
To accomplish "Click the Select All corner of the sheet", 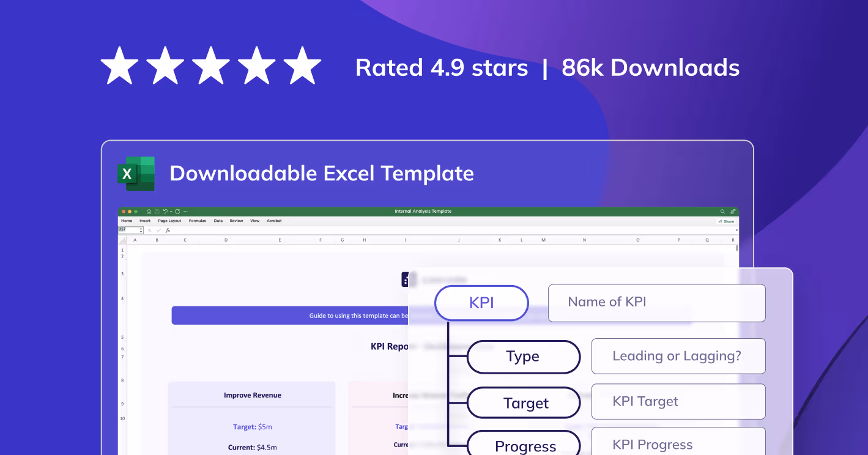I will point(122,240).
